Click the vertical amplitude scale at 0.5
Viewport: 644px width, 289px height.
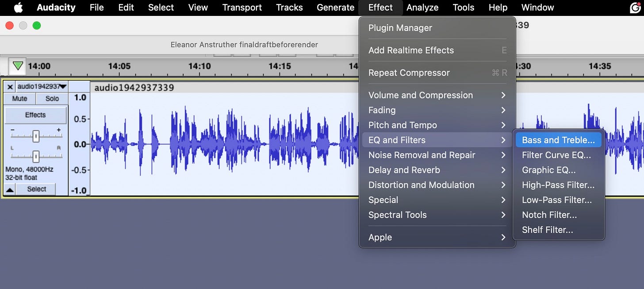click(80, 119)
